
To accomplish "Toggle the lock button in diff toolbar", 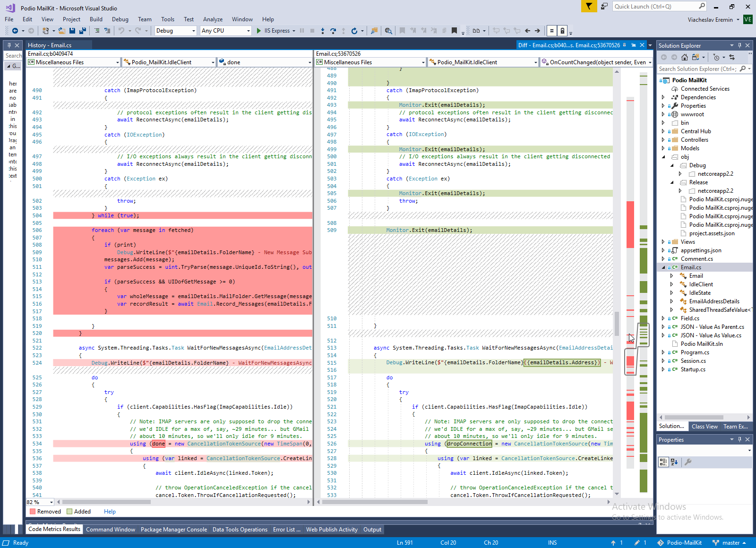I will [562, 31].
